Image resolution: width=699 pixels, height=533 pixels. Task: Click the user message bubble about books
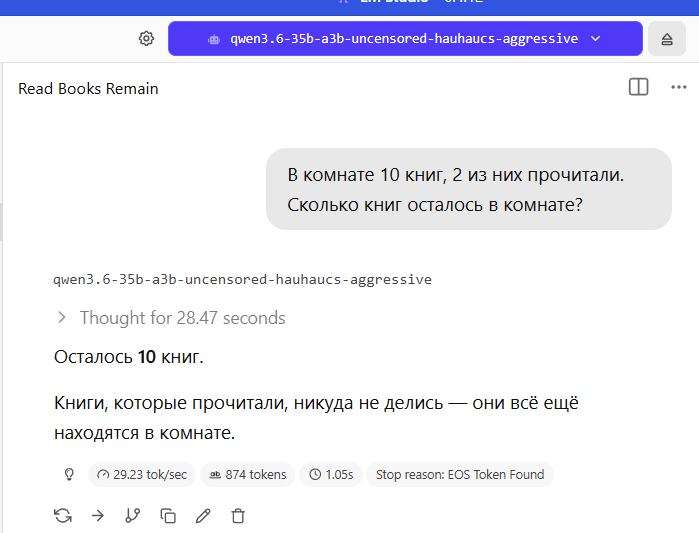469,189
